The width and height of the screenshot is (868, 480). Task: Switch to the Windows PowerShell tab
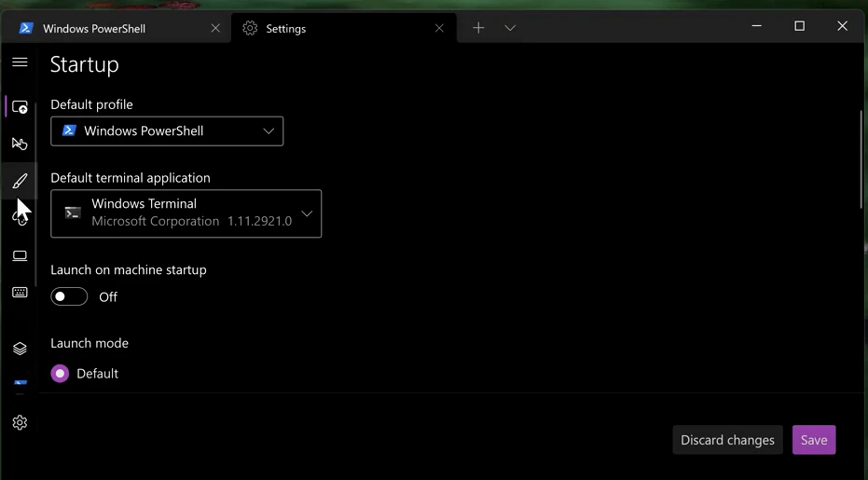point(117,28)
